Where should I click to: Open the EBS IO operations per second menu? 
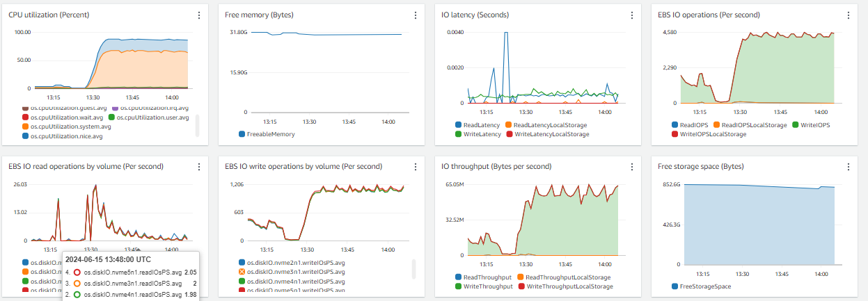pyautogui.click(x=849, y=15)
